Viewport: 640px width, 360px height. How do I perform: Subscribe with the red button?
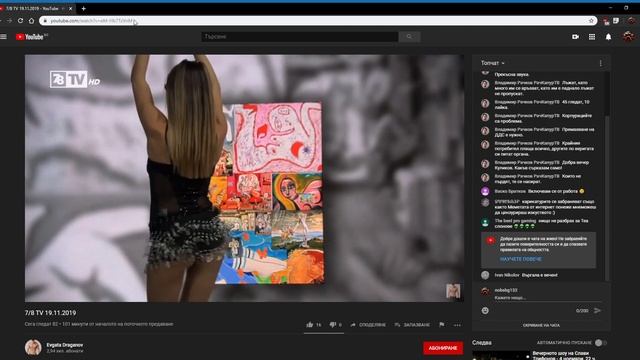(x=443, y=348)
